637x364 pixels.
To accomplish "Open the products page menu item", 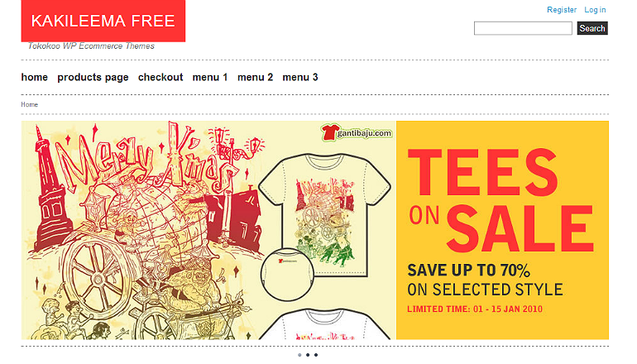I will pyautogui.click(x=93, y=77).
